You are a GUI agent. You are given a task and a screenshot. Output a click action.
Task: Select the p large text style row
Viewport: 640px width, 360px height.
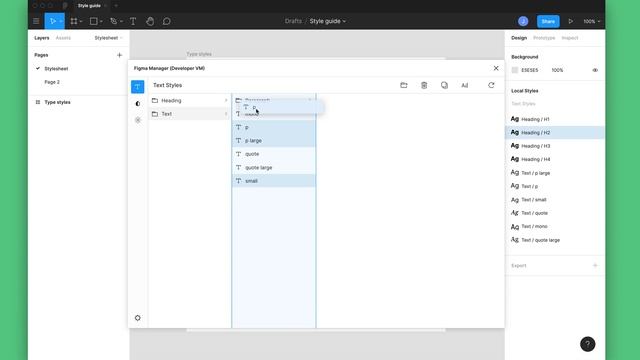tap(274, 140)
